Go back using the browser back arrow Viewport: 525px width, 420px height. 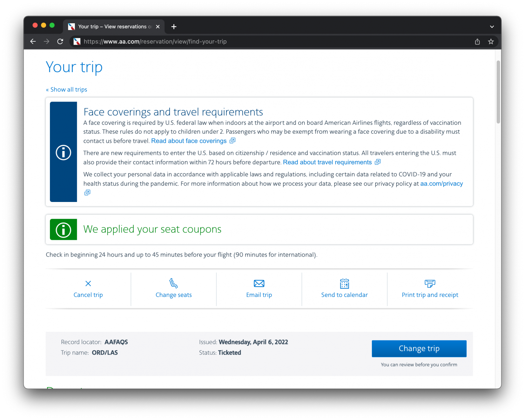coord(33,41)
